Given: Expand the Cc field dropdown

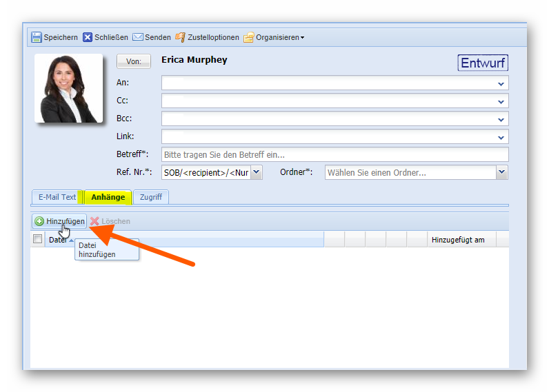Looking at the screenshot, I should 501,101.
